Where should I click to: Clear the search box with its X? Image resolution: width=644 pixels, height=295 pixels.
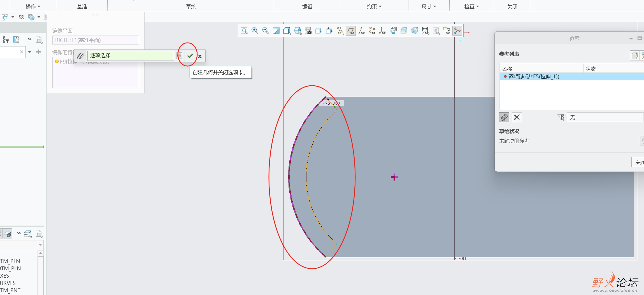[x=21, y=52]
